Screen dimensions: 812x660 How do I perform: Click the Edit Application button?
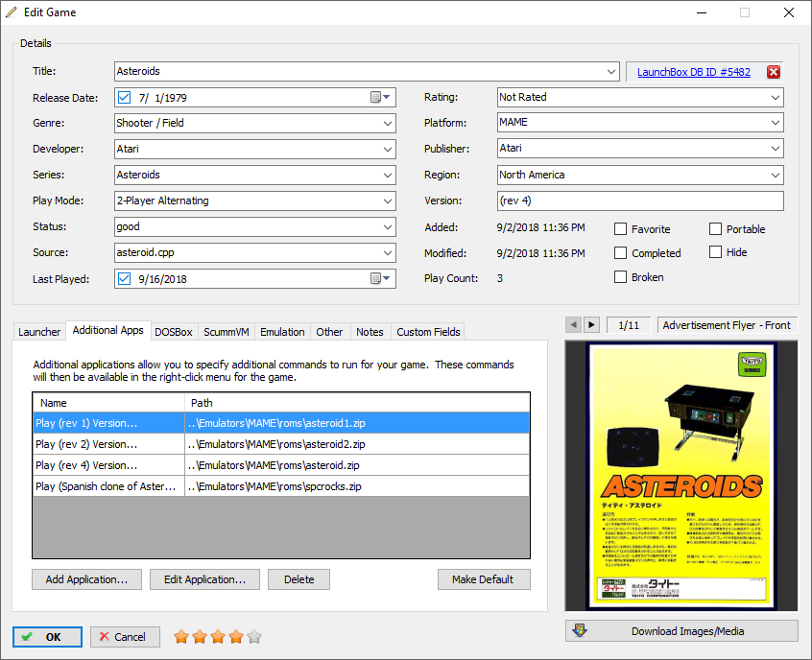(204, 579)
